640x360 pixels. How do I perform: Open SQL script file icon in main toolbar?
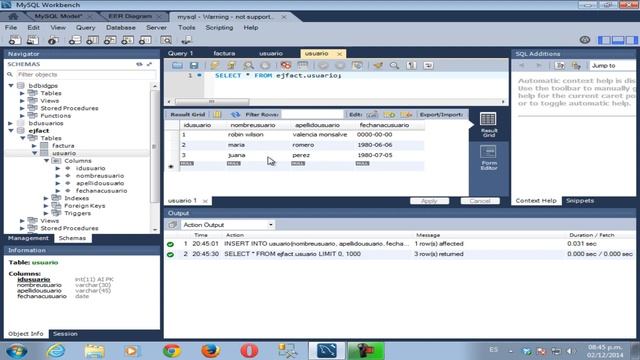point(32,40)
